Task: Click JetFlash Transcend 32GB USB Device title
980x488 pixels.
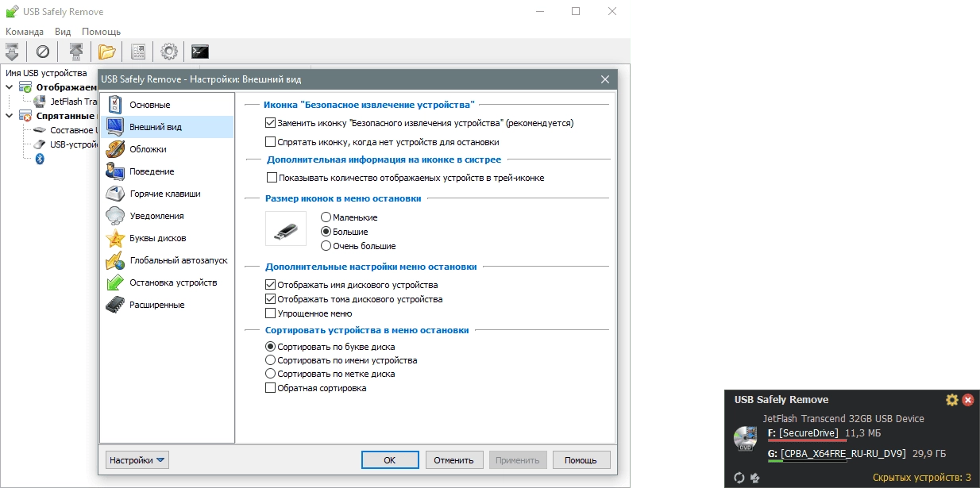Action: pos(843,418)
